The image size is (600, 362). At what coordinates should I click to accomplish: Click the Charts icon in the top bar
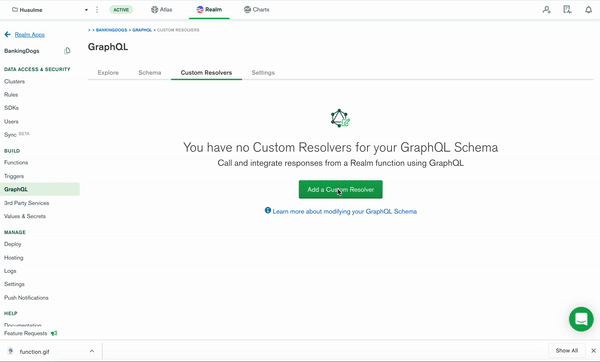point(247,10)
